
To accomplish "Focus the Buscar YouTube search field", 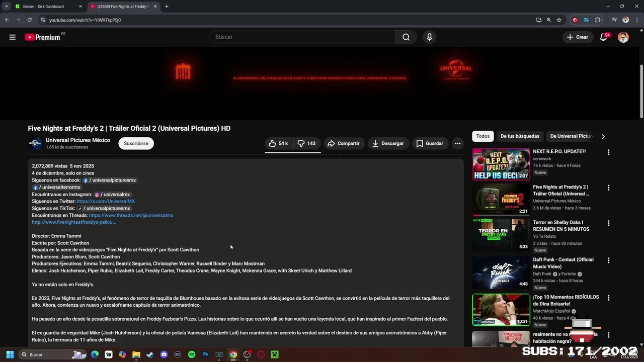I will [x=302, y=37].
